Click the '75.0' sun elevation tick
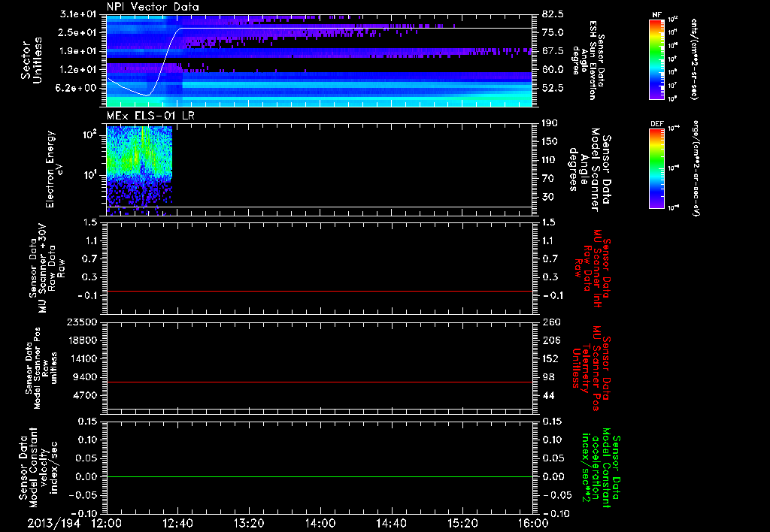The width and height of the screenshot is (770, 532). tap(553, 32)
